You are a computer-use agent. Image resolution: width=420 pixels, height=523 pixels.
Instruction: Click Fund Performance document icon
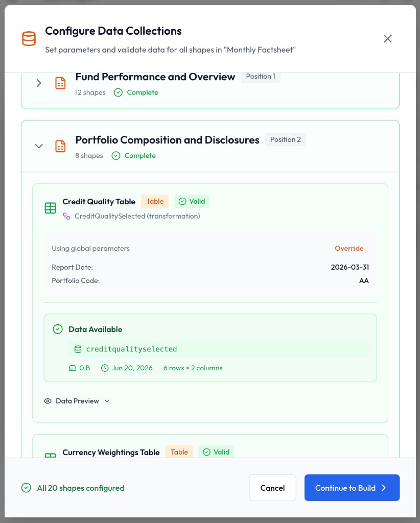coord(60,83)
